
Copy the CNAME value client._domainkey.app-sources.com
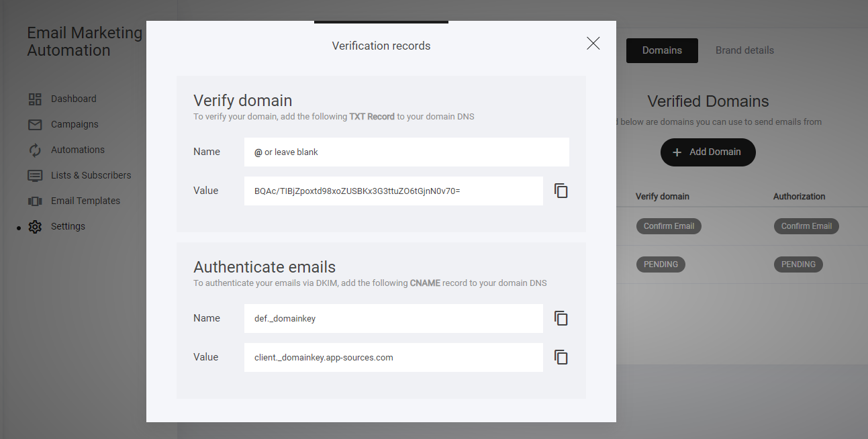561,357
